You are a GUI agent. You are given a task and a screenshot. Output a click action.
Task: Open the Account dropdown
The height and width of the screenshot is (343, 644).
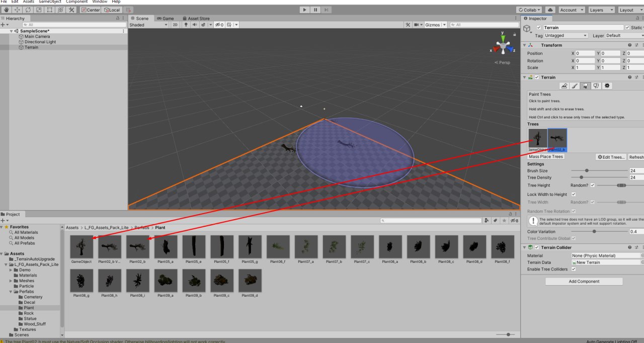tap(572, 10)
